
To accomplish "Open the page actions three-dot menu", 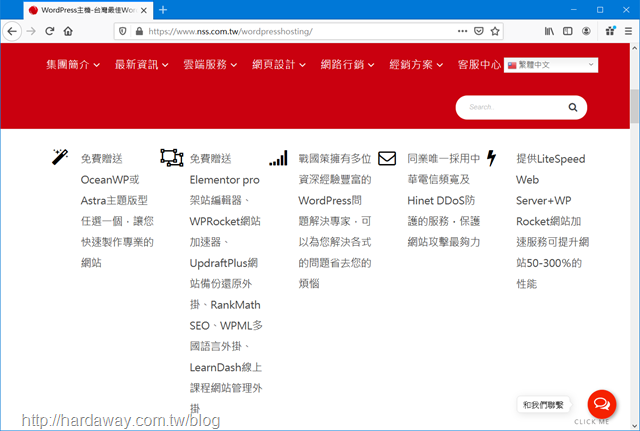I will point(462,31).
